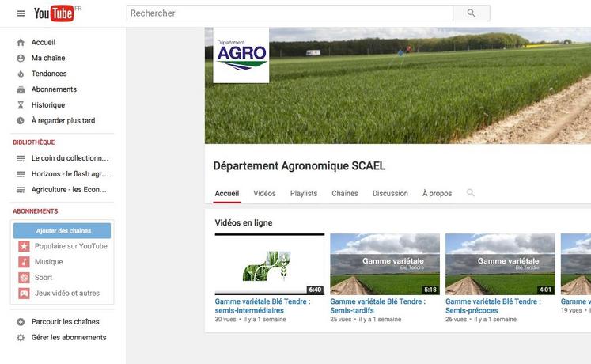
Task: Open the hamburger guide menu icon
Action: pyautogui.click(x=21, y=13)
